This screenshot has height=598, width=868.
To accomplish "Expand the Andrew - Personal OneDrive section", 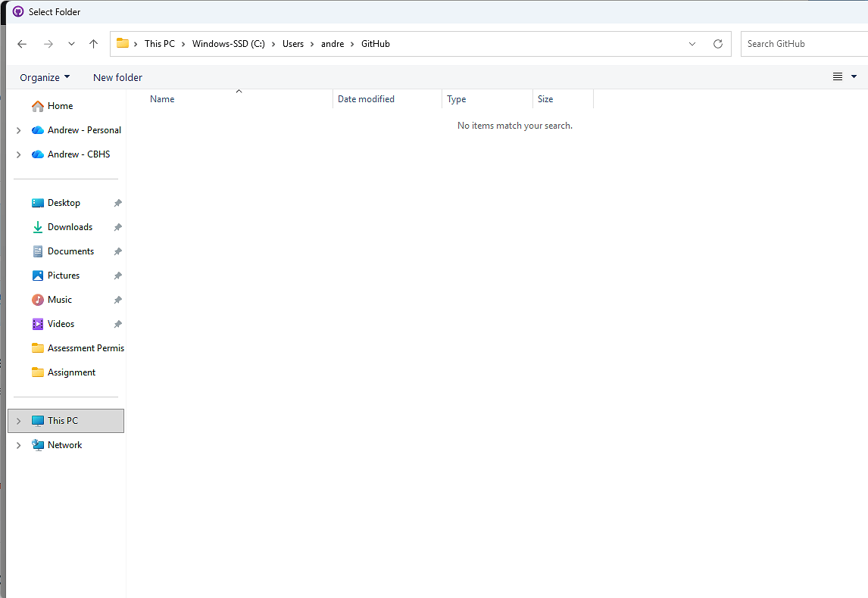I will pos(17,129).
